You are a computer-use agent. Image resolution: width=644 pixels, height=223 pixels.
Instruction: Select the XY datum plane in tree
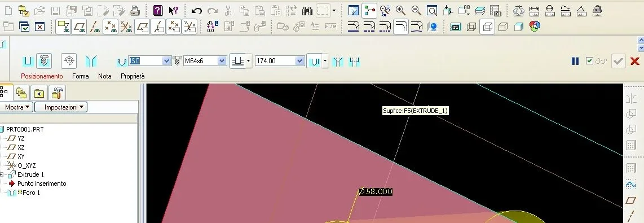pyautogui.click(x=21, y=156)
